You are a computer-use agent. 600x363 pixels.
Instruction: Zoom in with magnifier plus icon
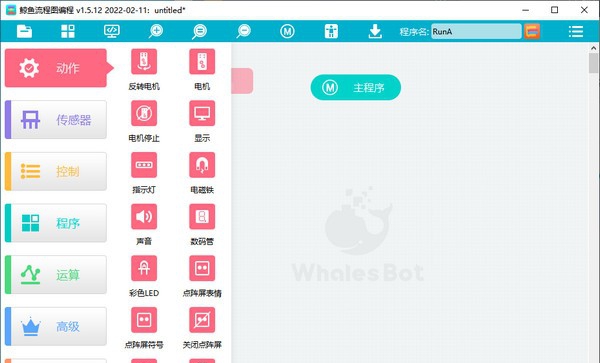(156, 31)
